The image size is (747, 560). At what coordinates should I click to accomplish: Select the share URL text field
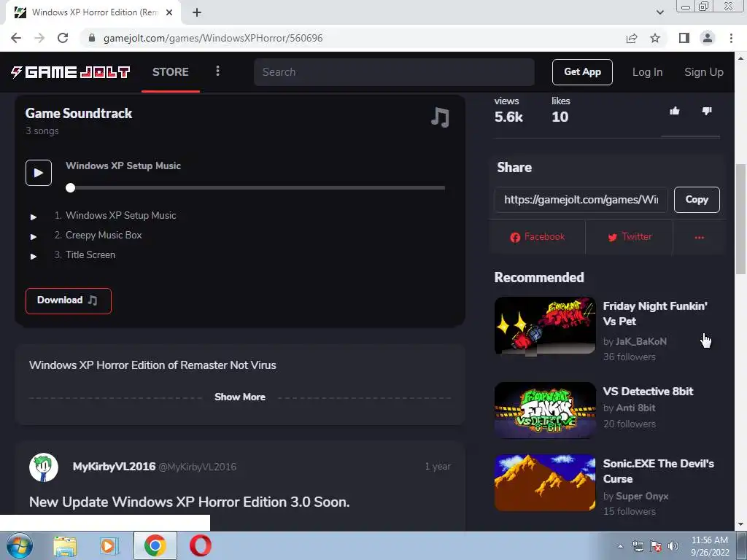[581, 200]
